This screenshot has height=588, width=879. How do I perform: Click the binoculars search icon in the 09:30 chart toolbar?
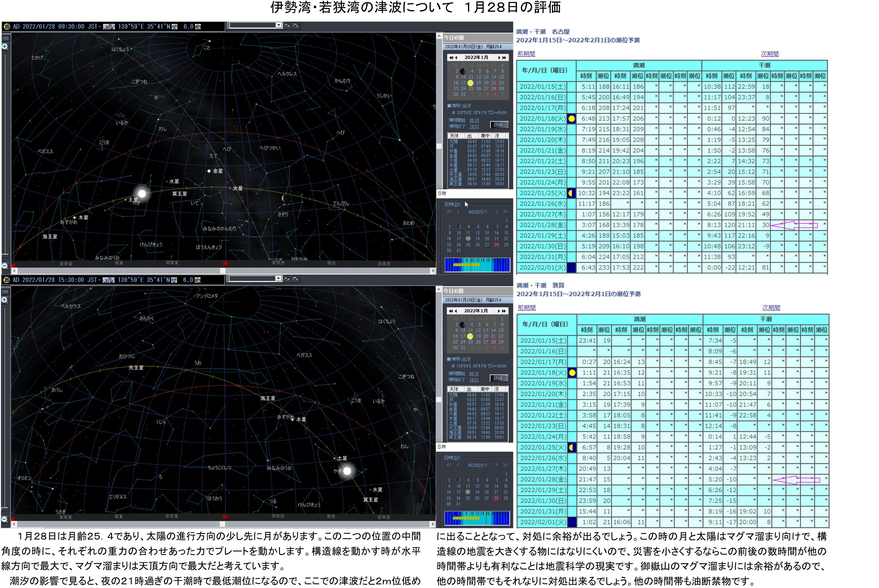click(x=287, y=25)
